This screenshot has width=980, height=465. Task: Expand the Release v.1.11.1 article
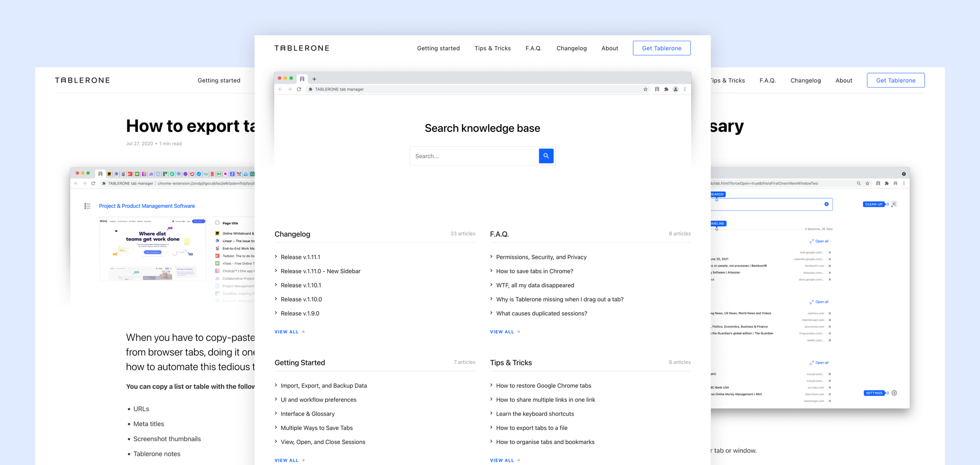pyautogui.click(x=300, y=257)
